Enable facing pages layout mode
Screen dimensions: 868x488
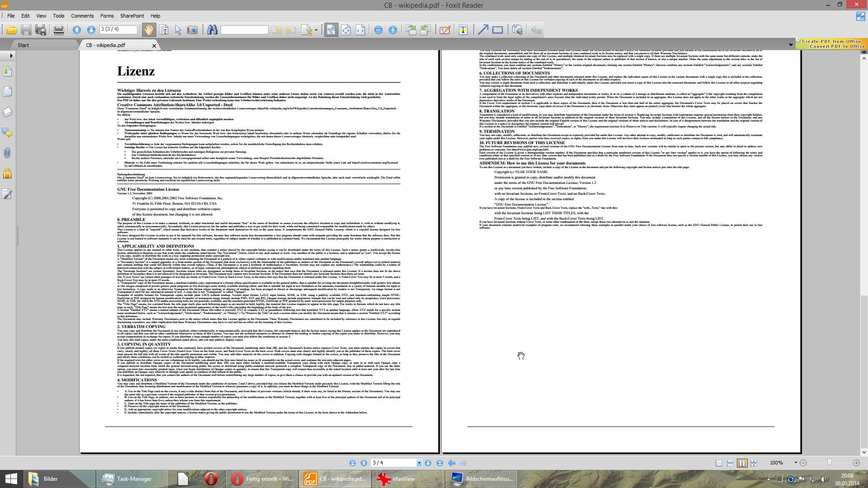coord(742,463)
